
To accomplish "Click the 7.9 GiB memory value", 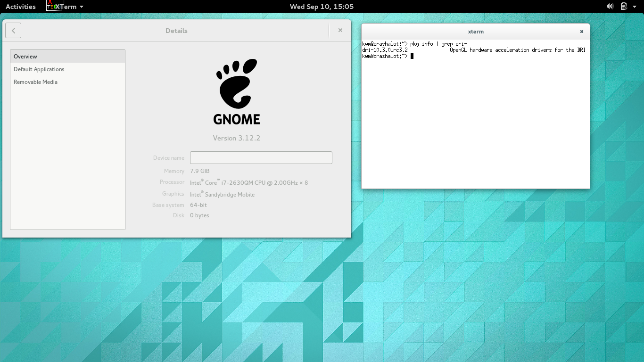I will (199, 171).
